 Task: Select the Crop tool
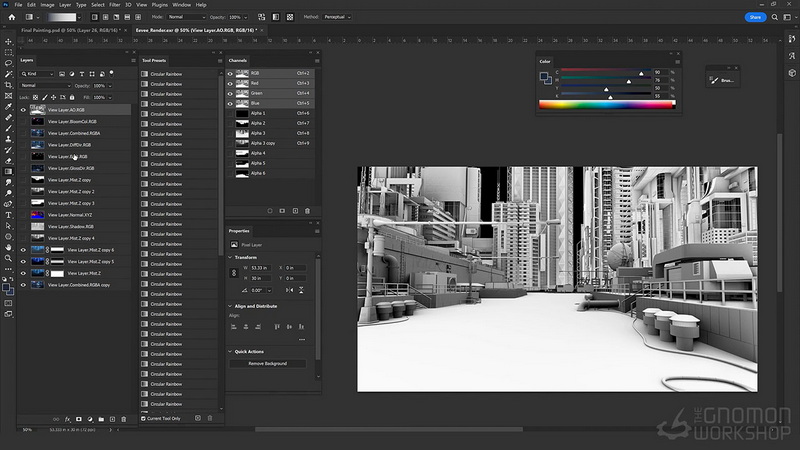click(x=8, y=85)
